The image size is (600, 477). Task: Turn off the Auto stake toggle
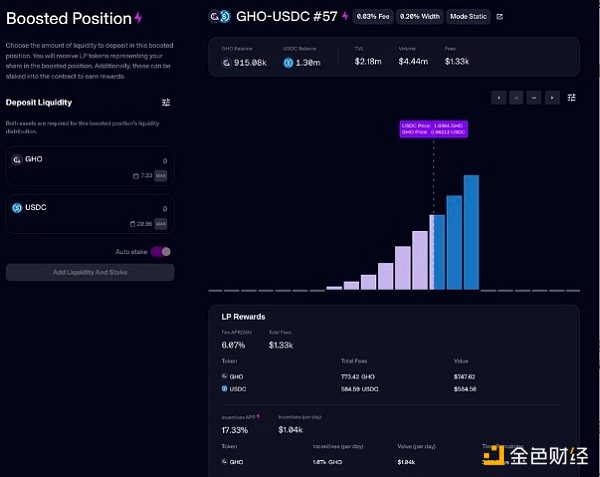pos(160,252)
